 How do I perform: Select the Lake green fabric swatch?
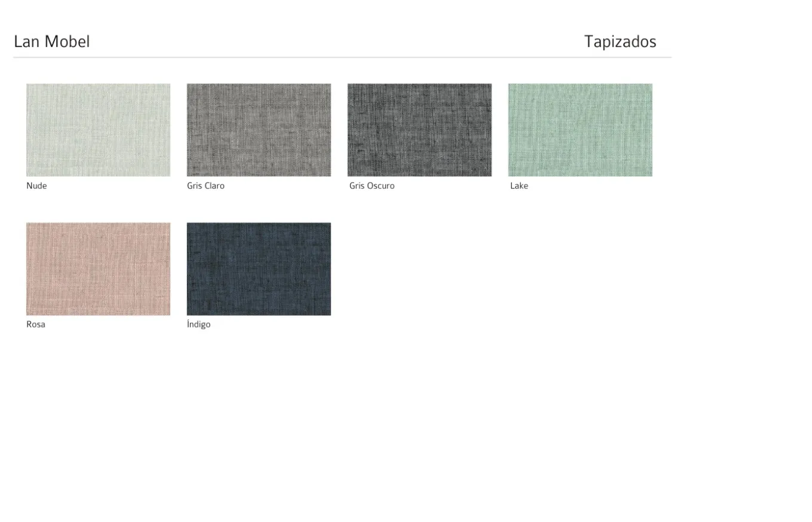pos(580,129)
